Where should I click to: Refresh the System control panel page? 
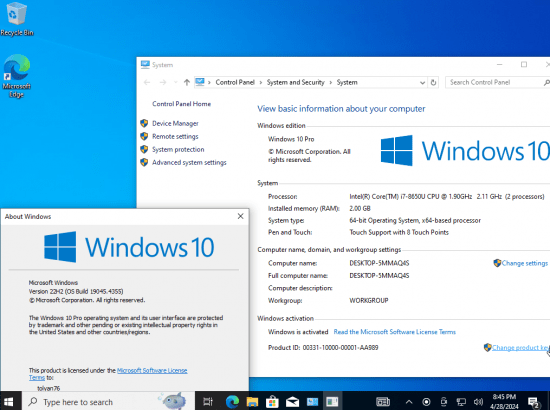[x=433, y=82]
